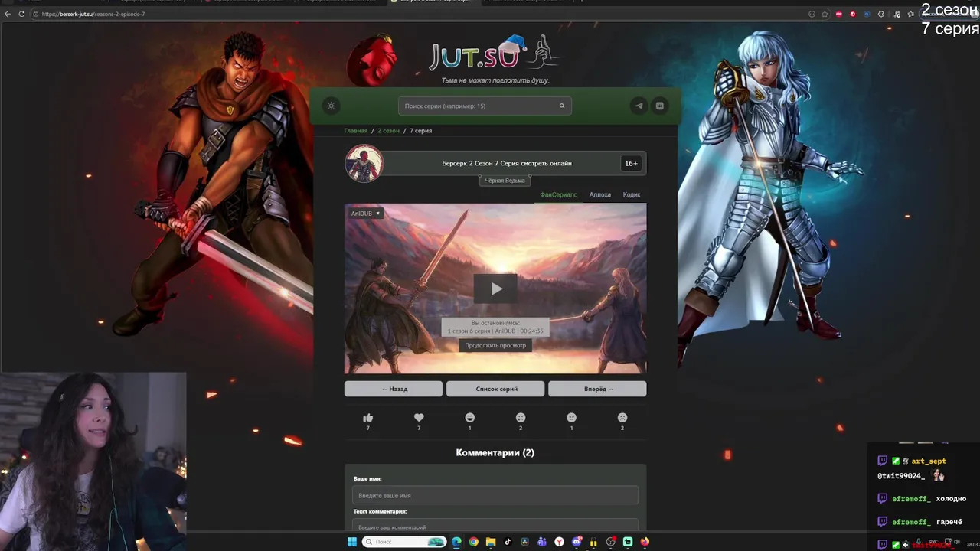Go to previous episode with Назад

[394, 389]
